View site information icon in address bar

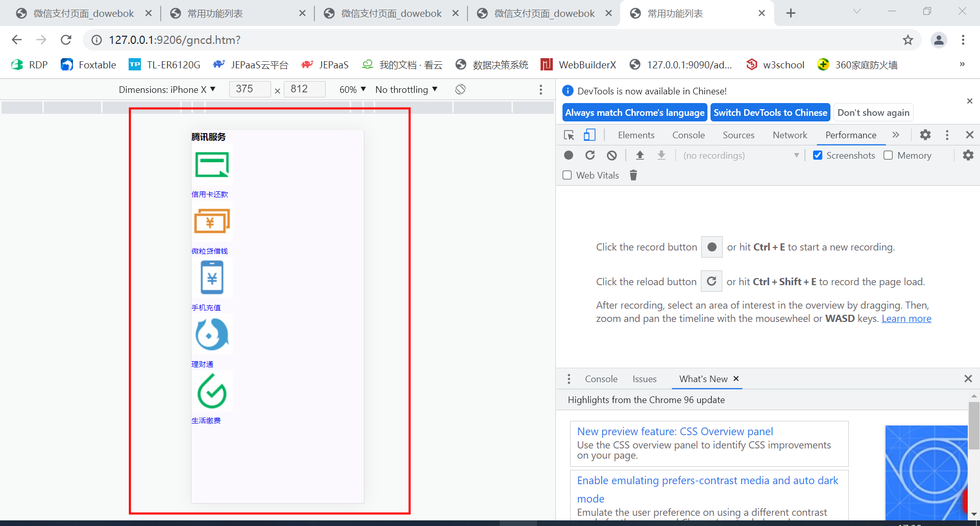pyautogui.click(x=96, y=40)
